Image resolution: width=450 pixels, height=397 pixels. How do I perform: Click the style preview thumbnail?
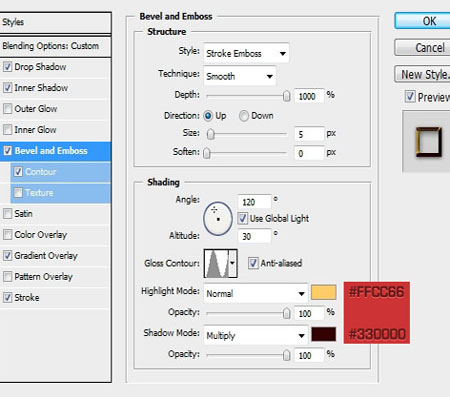point(428,142)
